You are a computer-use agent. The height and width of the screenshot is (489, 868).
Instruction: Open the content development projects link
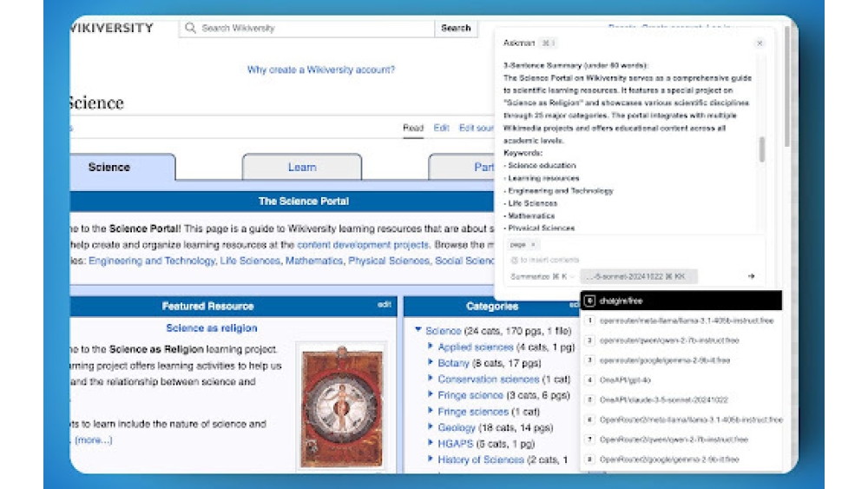(363, 245)
